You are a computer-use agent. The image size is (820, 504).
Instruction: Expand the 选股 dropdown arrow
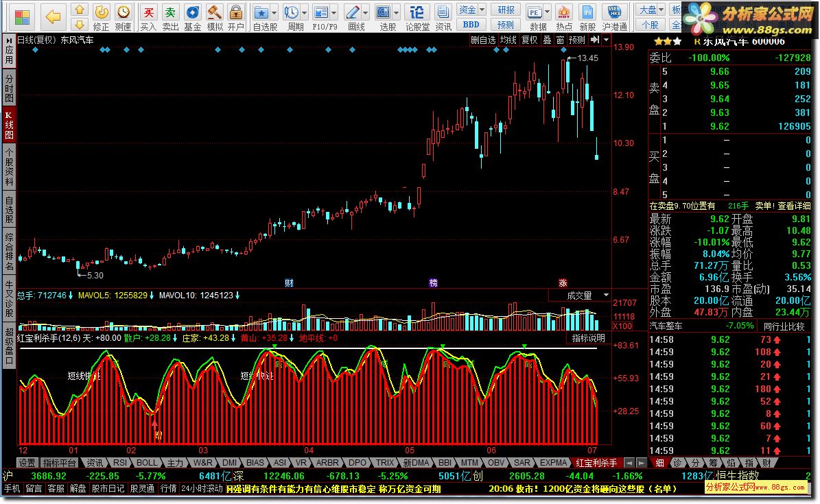[x=397, y=12]
